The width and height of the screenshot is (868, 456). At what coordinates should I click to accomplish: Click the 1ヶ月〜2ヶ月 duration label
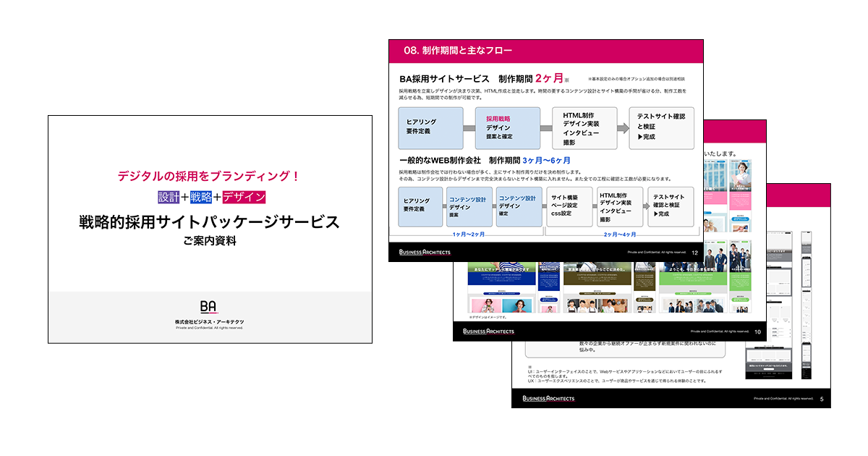pyautogui.click(x=470, y=234)
